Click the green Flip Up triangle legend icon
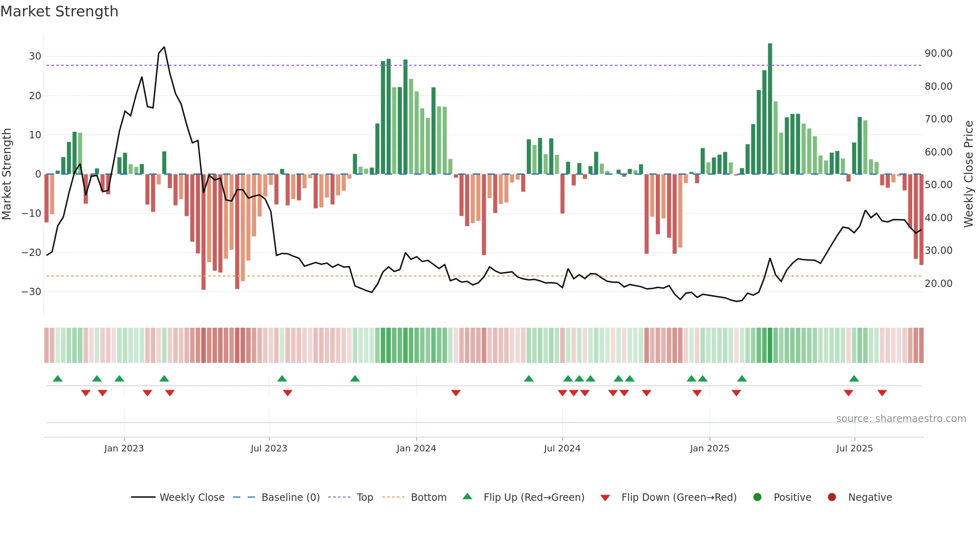980x551 pixels. (468, 496)
